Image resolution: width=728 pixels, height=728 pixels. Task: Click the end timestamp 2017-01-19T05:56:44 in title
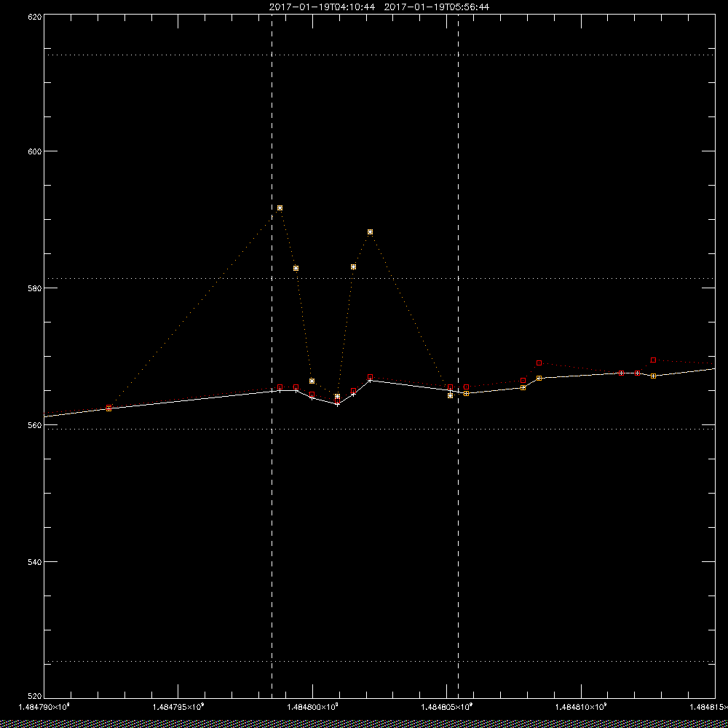click(436, 7)
